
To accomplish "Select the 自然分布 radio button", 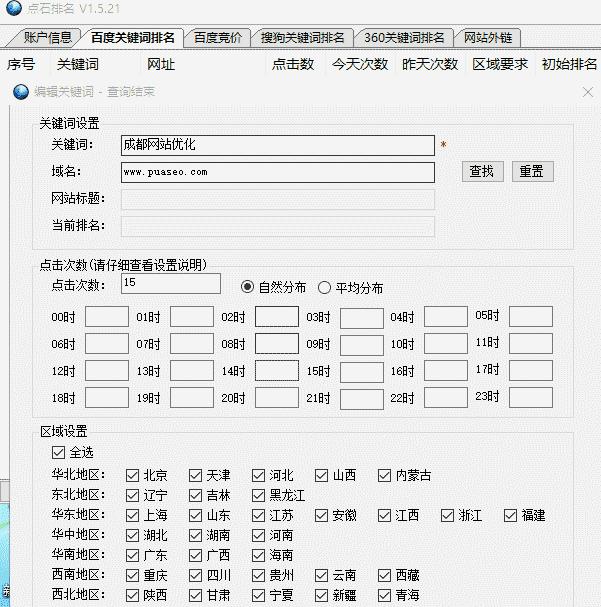I will click(248, 287).
